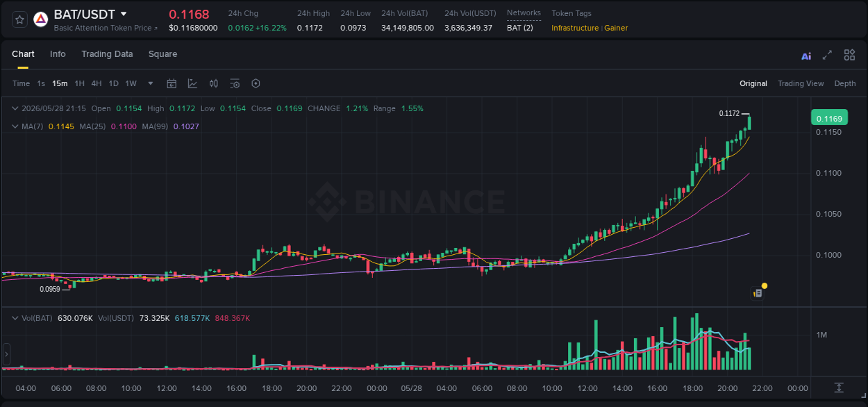This screenshot has height=407, width=868.
Task: Switch to Trading View chart
Action: [801, 83]
